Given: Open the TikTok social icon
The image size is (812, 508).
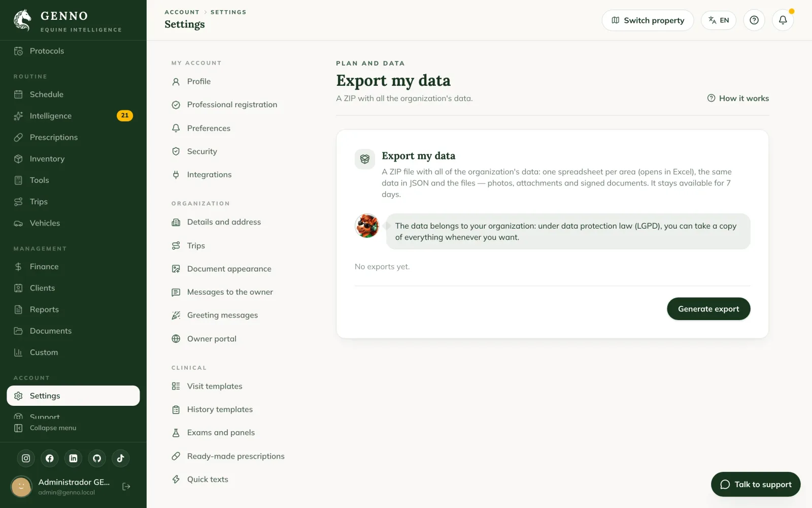Looking at the screenshot, I should point(120,458).
